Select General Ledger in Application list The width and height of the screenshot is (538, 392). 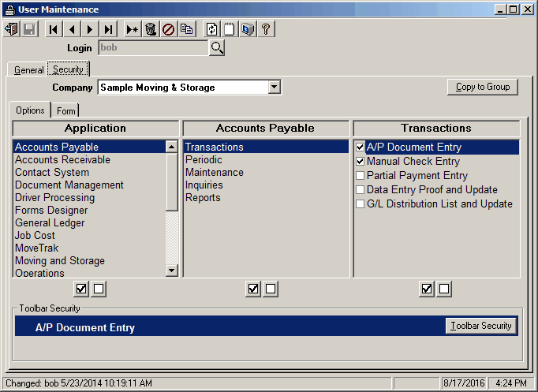coord(90,223)
